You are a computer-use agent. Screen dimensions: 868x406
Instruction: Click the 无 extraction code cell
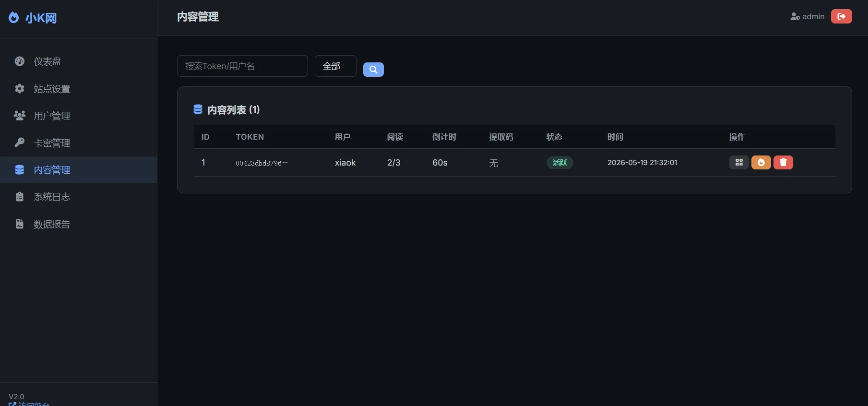[494, 163]
